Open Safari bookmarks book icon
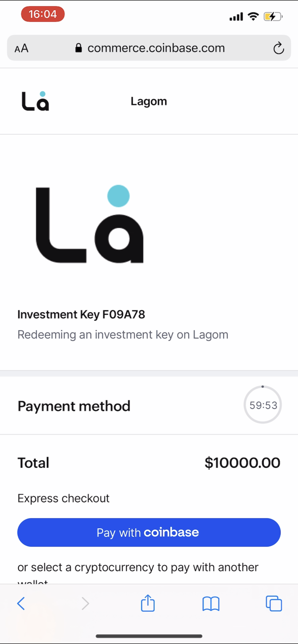The width and height of the screenshot is (298, 644). coord(211,604)
